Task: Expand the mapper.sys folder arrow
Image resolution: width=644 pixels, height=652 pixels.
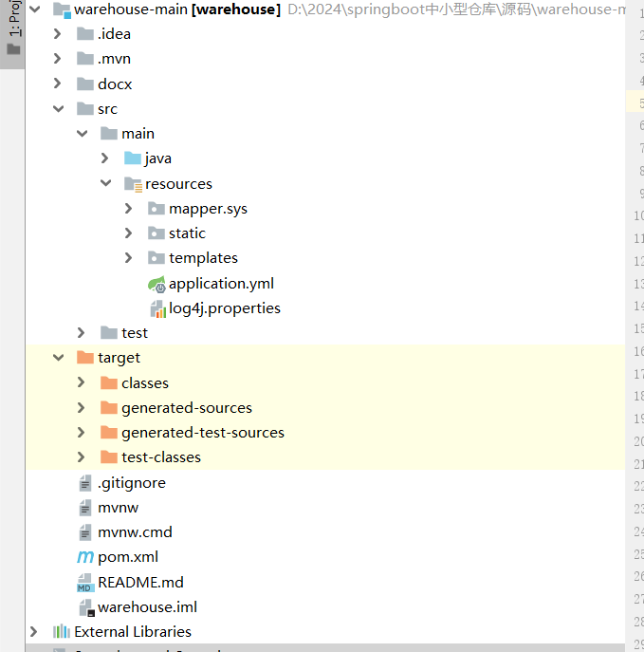Action: 129,209
